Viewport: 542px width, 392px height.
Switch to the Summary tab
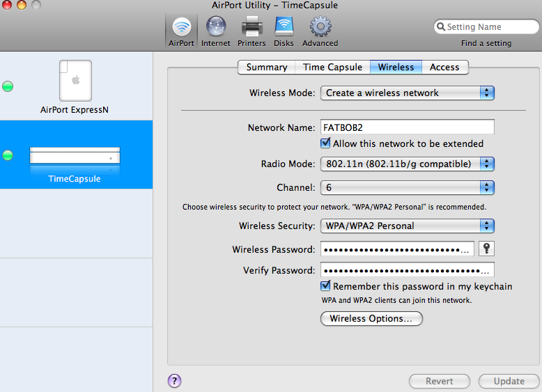click(x=267, y=67)
